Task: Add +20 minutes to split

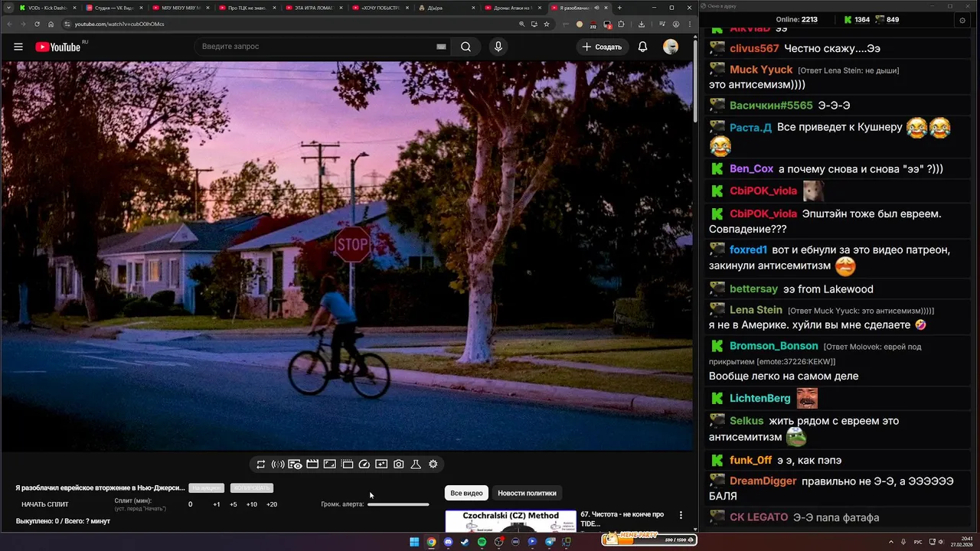Action: pyautogui.click(x=272, y=505)
